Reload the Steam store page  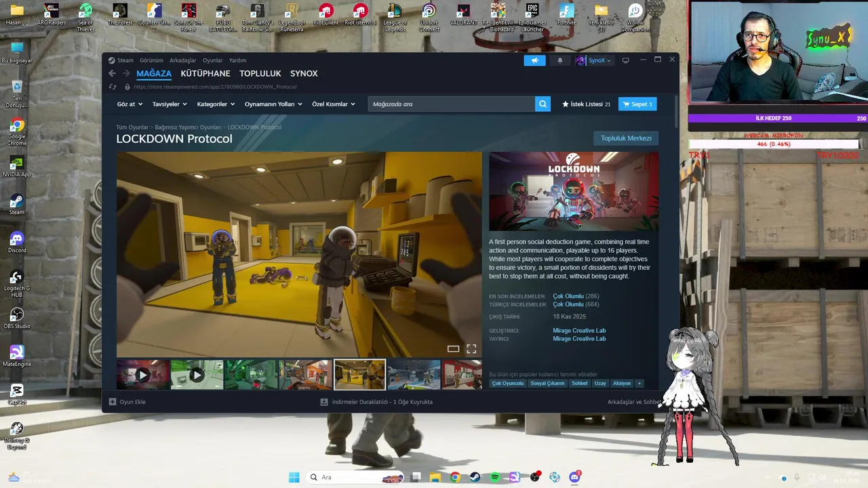pyautogui.click(x=113, y=87)
